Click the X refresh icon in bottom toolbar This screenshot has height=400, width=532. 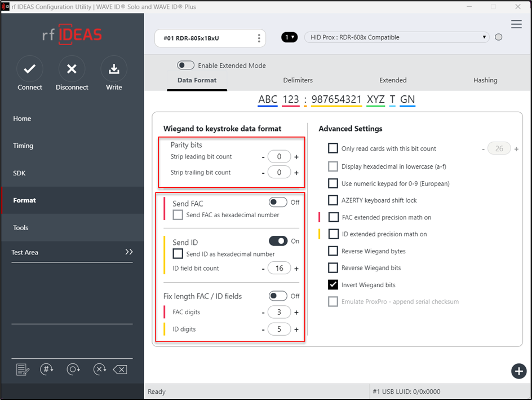coord(100,369)
